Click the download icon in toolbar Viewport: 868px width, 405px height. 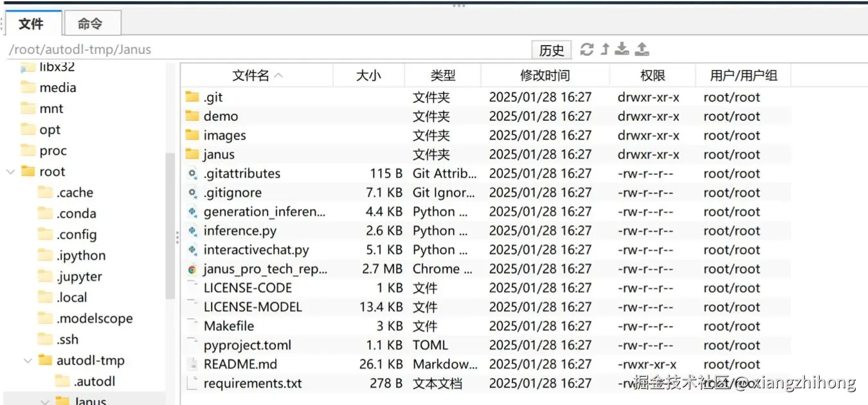tap(622, 50)
